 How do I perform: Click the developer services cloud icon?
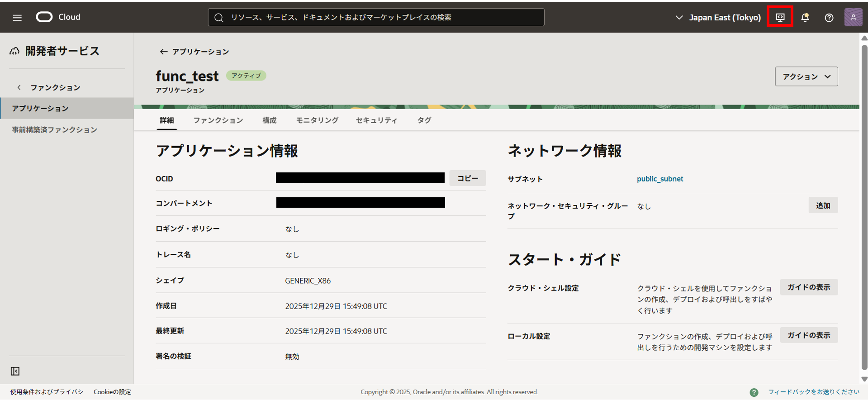point(14,51)
